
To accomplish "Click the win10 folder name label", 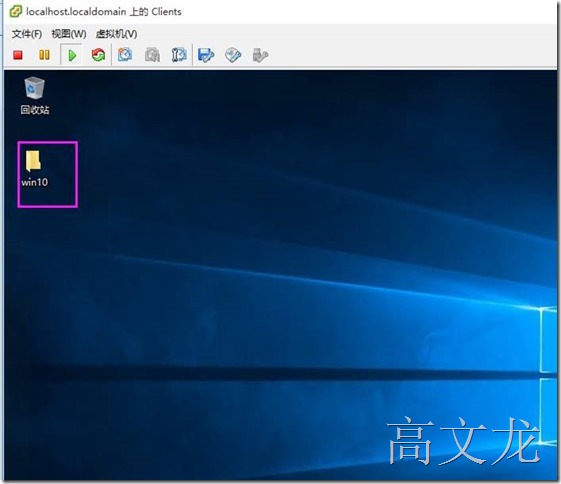I will [x=34, y=182].
